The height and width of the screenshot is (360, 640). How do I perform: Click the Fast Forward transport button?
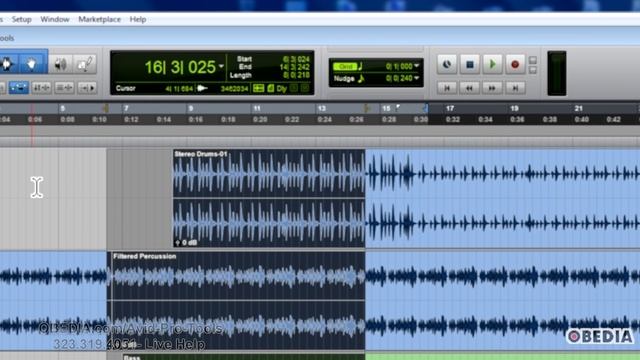492,88
